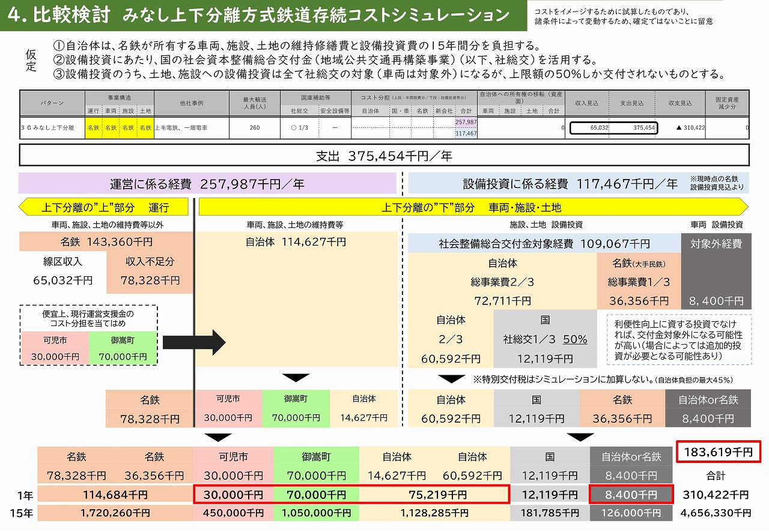
Task: Click the red-boxed '183,619千円' figure
Action: (x=719, y=452)
